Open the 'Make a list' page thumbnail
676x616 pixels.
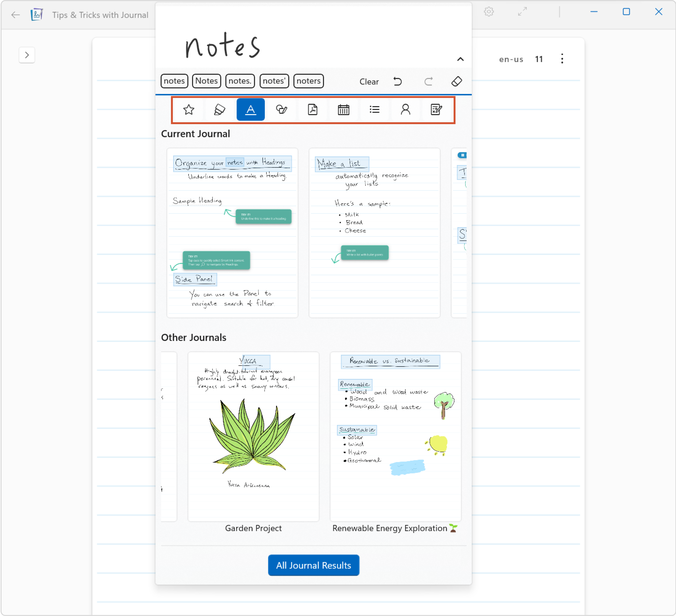tap(374, 232)
